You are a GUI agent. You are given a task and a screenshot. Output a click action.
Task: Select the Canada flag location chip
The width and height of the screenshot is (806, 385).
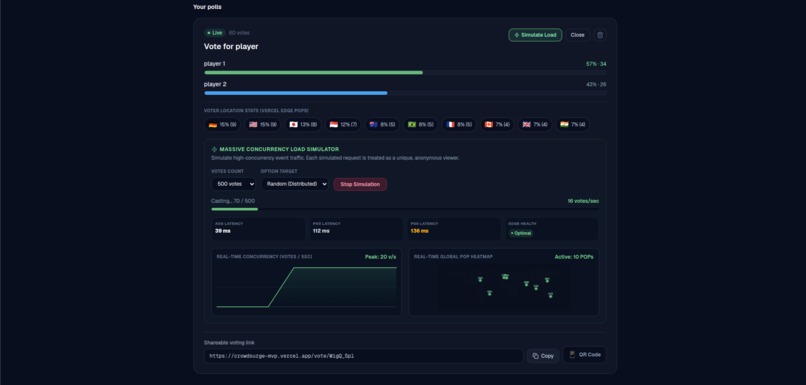click(497, 124)
